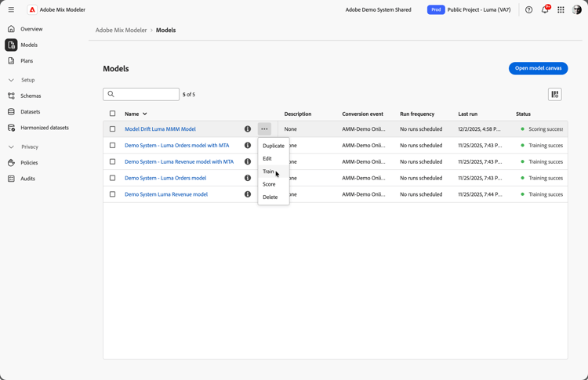Open Demo System - Luma Orders model link
Image resolution: width=588 pixels, height=380 pixels.
165,178
